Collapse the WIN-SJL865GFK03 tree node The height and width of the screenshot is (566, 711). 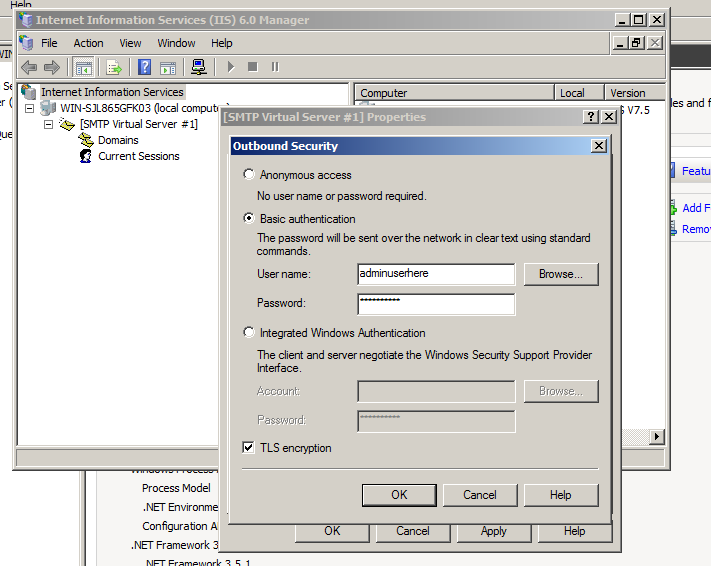[x=29, y=108]
